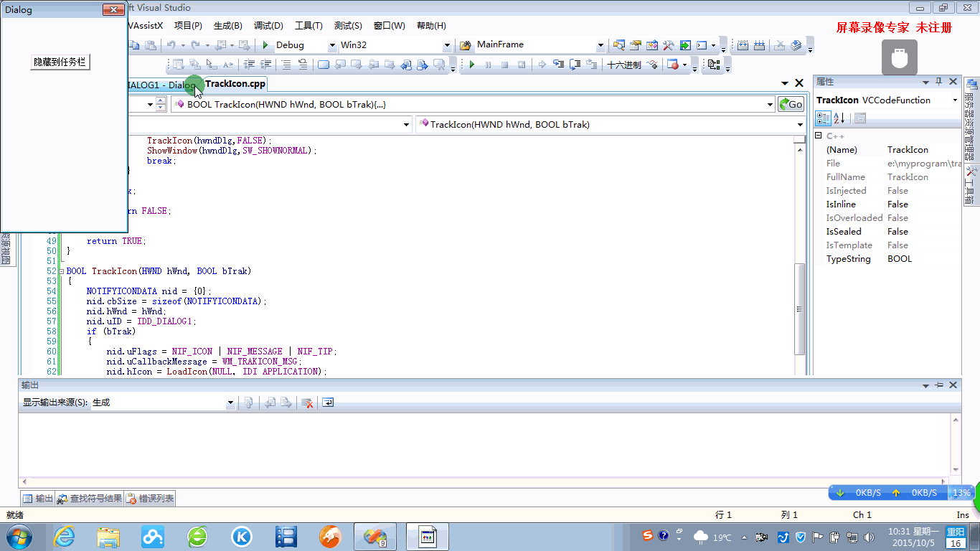The width and height of the screenshot is (980, 551).
Task: Click the Comment Selection icon
Action: tap(286, 65)
